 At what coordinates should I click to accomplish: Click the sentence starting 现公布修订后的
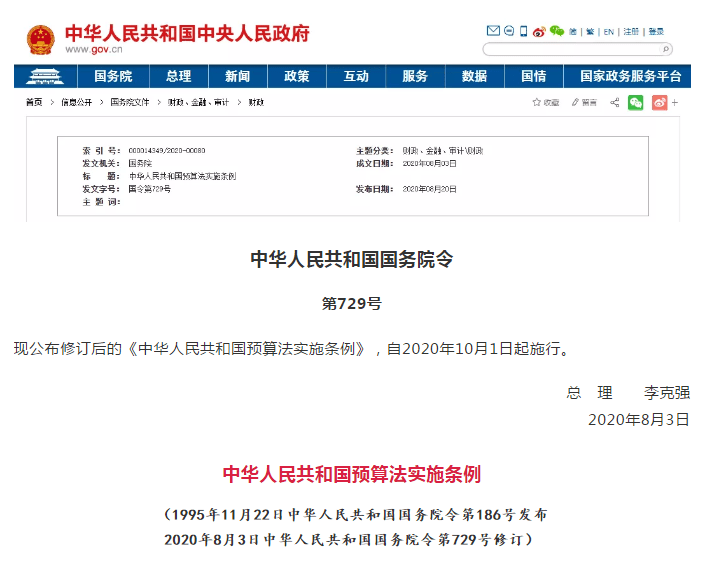[293, 349]
